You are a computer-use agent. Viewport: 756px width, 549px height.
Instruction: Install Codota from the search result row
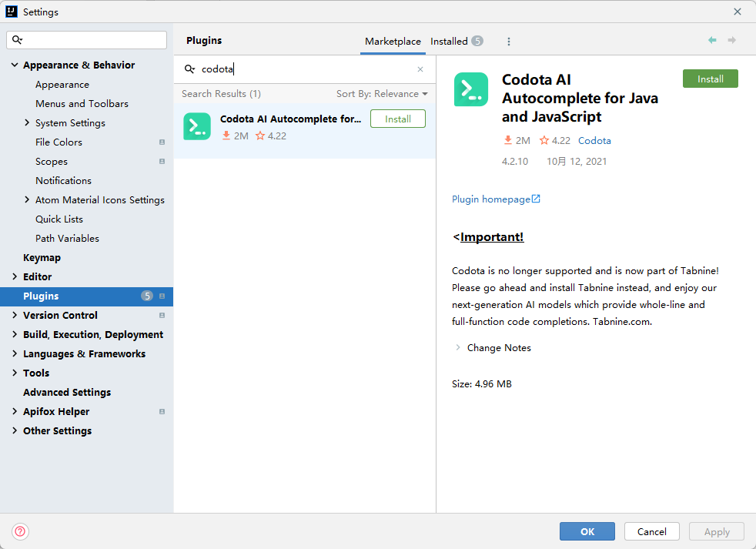pyautogui.click(x=398, y=119)
